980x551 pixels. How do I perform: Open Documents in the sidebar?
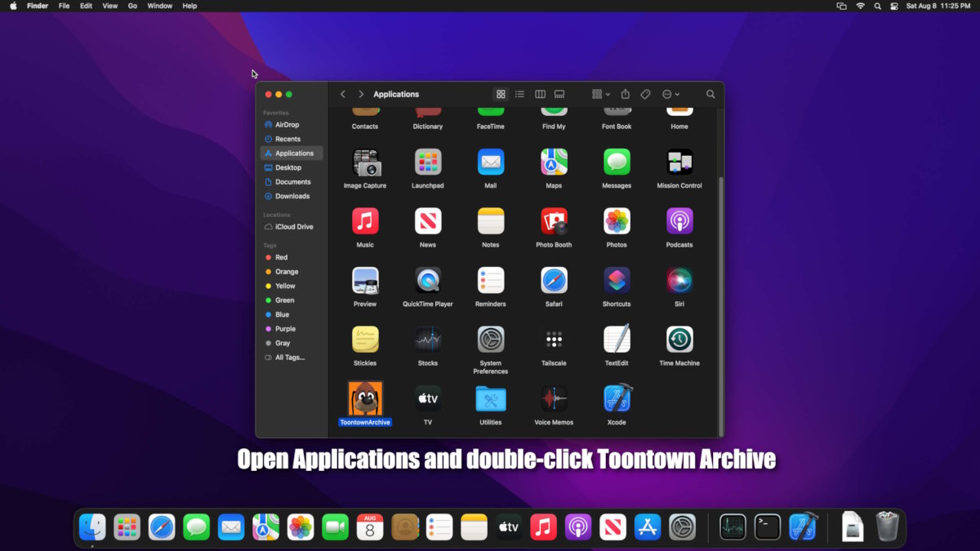click(292, 182)
